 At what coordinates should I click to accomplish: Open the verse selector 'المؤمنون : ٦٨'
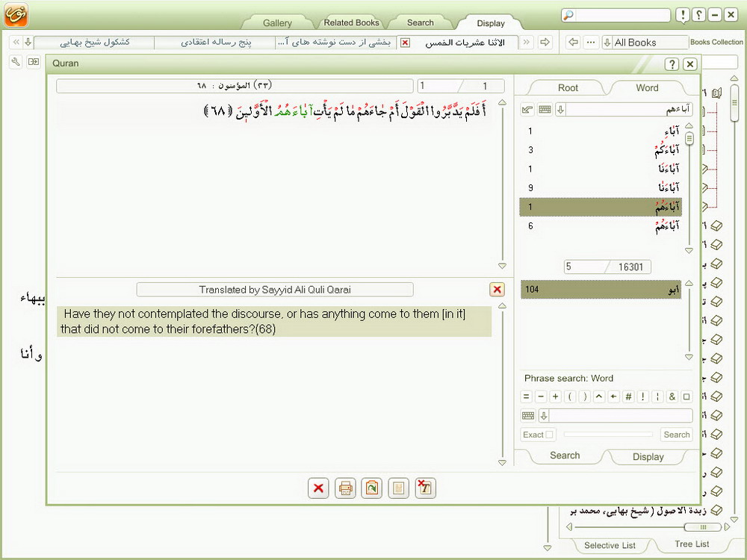point(235,86)
